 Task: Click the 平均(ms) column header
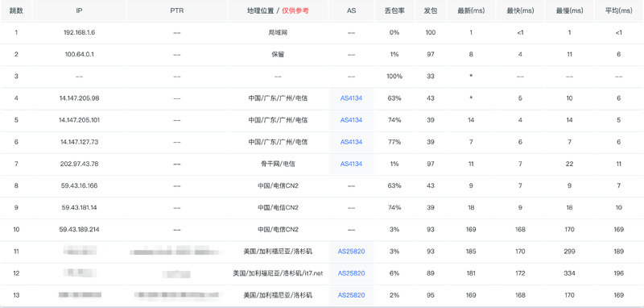point(619,11)
